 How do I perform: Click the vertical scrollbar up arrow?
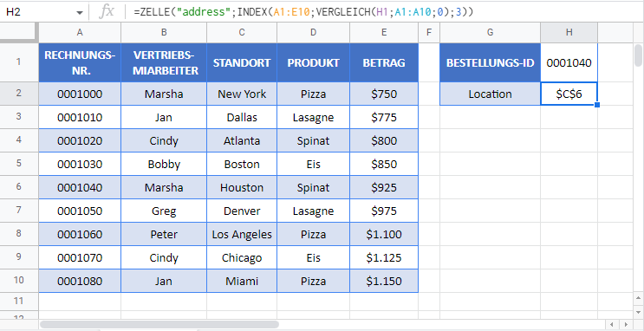click(638, 298)
